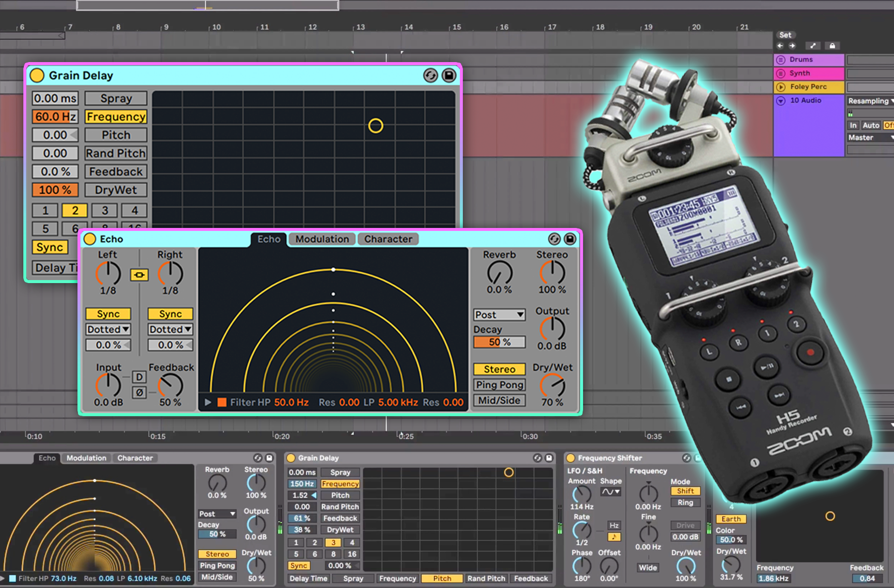Click the envelope lock padlock icon above the tracks
894x588 pixels.
[832, 45]
